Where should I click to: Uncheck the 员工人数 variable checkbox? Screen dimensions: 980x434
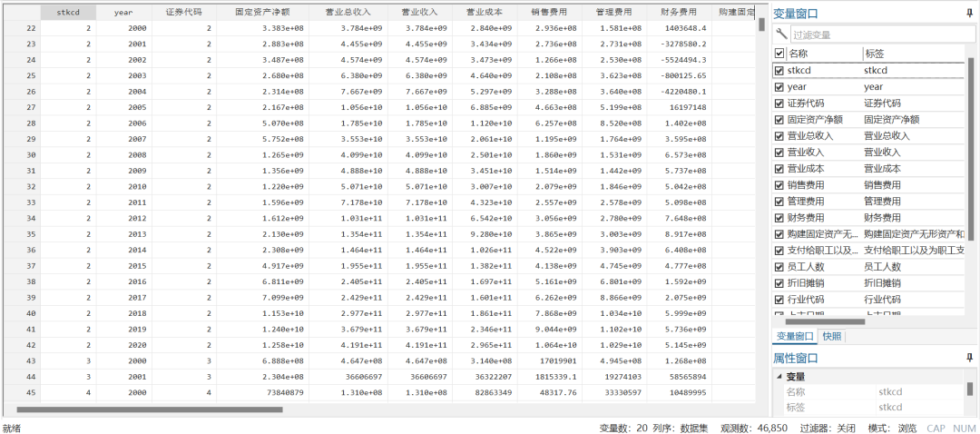click(x=779, y=267)
